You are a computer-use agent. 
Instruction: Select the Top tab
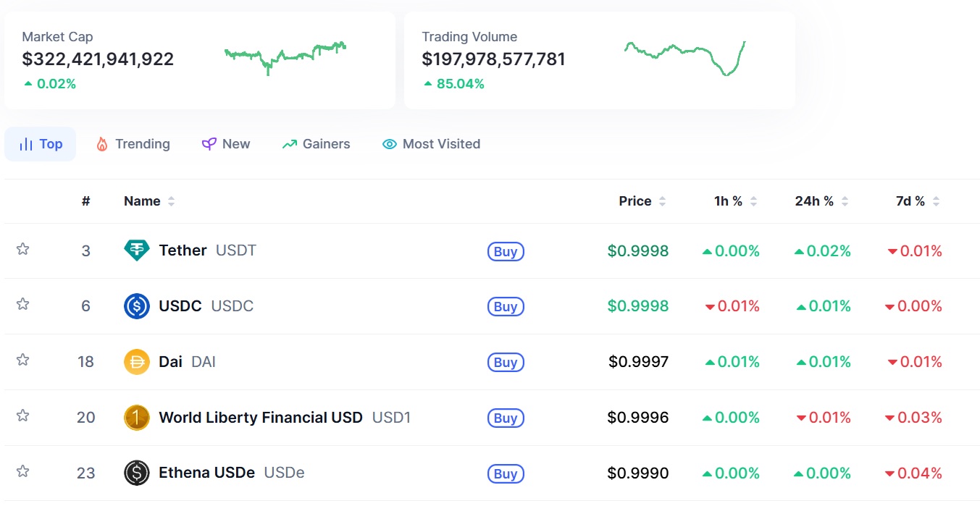click(41, 144)
